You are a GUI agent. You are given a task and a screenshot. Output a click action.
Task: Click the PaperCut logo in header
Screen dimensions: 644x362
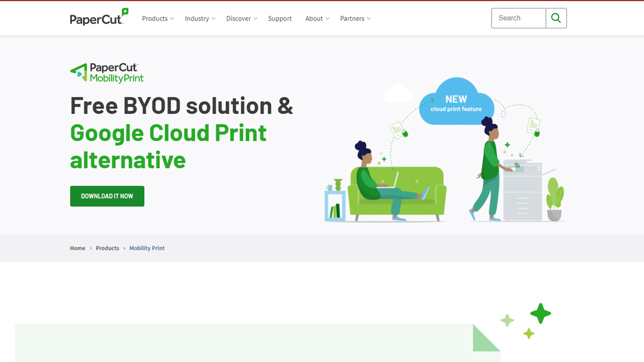[x=99, y=17]
